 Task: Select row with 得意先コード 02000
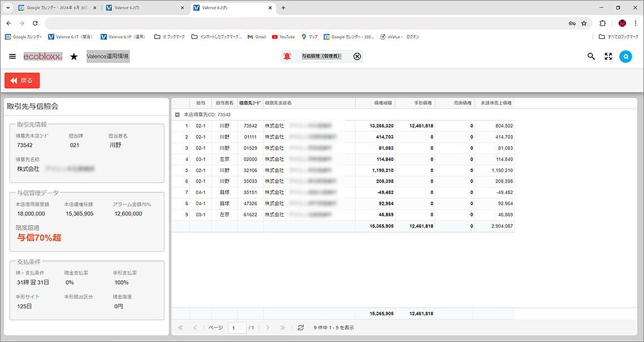click(x=343, y=159)
